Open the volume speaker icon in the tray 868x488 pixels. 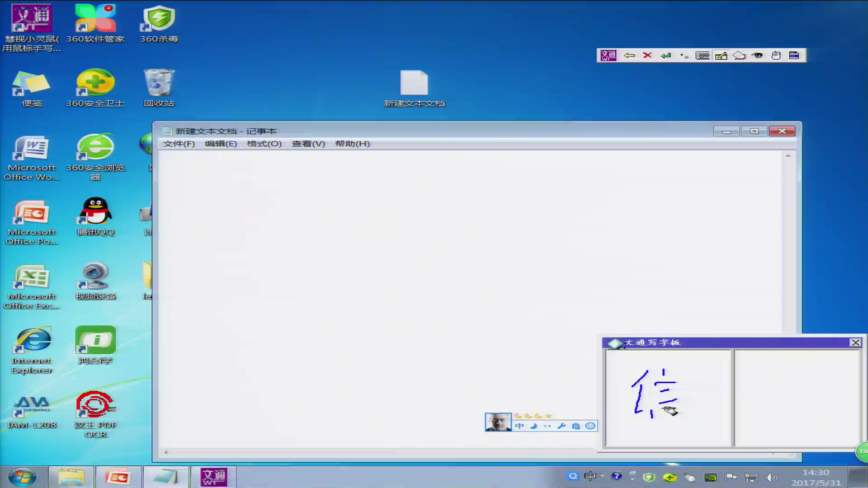click(771, 477)
